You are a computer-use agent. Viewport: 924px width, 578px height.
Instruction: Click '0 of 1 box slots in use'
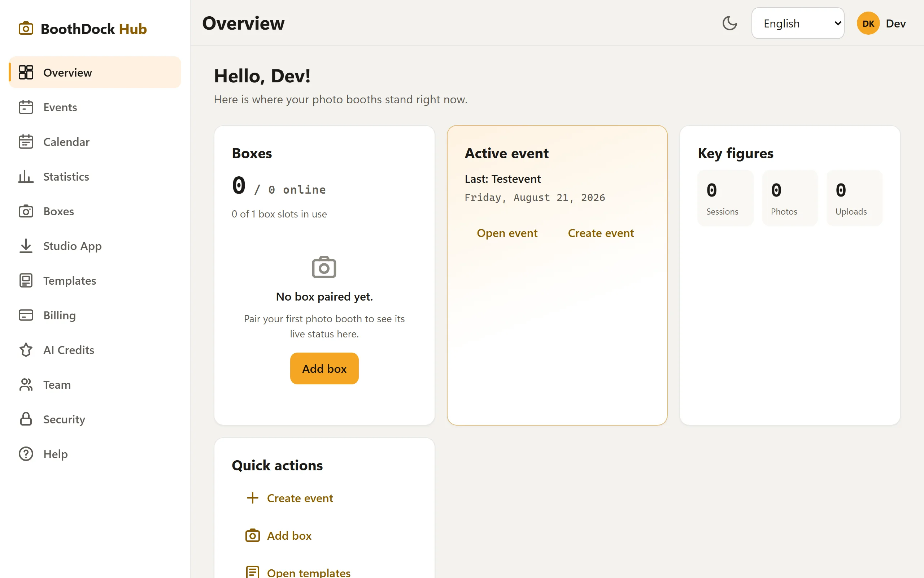pos(279,214)
